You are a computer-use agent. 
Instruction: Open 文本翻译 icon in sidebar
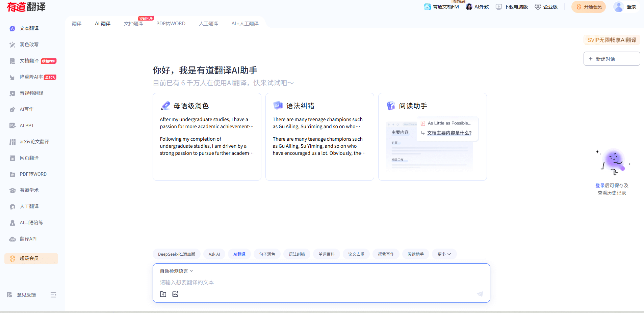pos(12,29)
